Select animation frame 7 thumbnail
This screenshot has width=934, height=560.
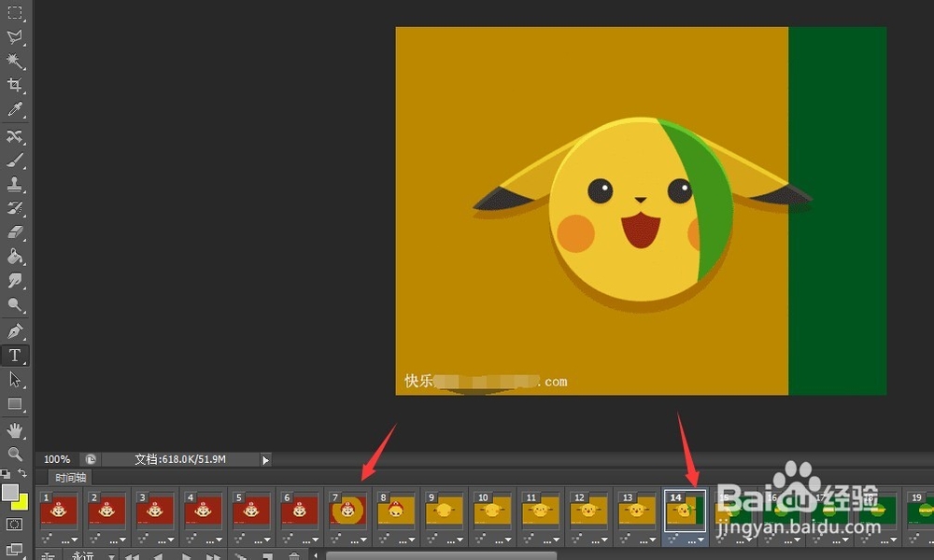pyautogui.click(x=347, y=510)
